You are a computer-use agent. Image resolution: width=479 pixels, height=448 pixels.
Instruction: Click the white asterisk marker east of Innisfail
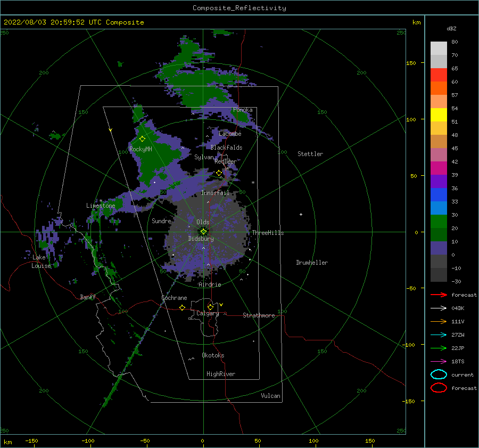[253, 183]
